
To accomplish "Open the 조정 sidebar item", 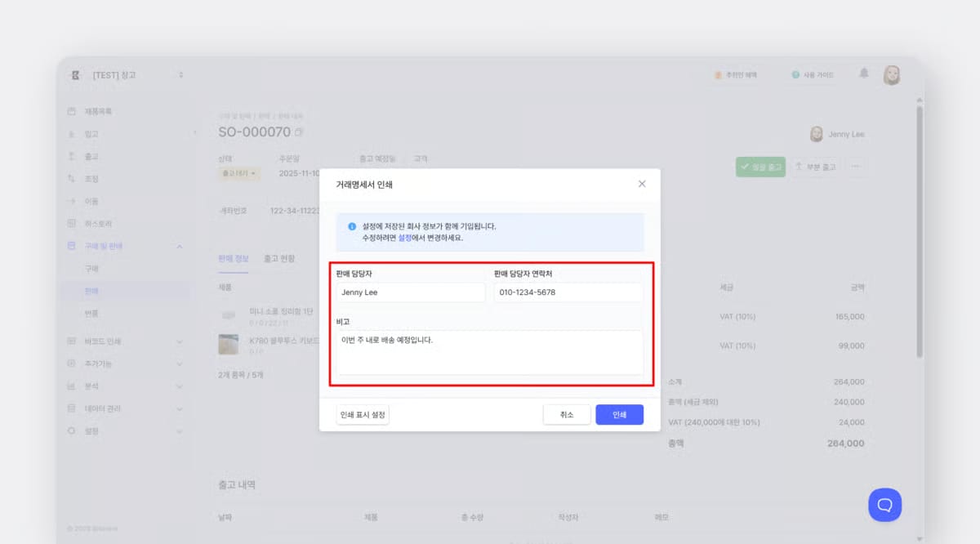I will point(92,178).
